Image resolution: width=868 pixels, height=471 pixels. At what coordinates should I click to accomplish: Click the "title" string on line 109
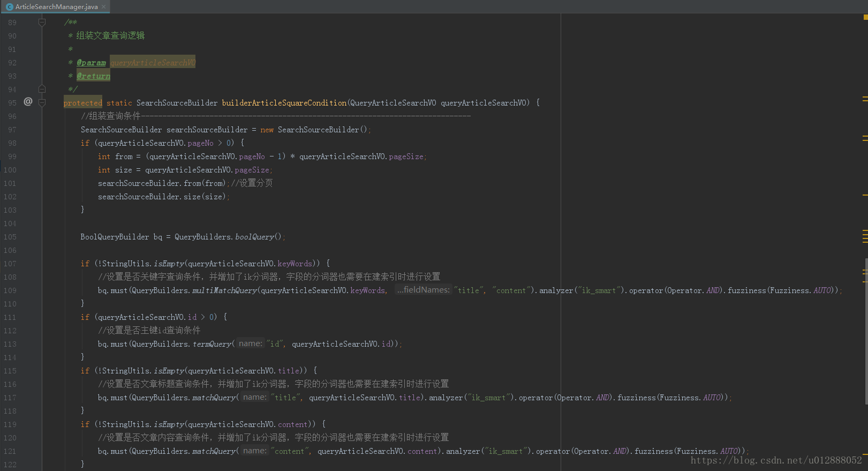point(469,290)
